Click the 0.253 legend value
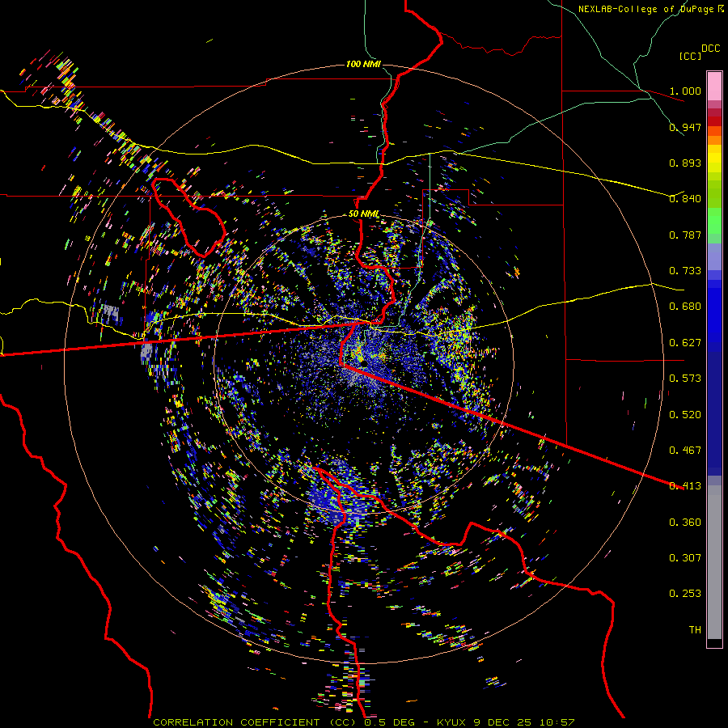728x728 pixels. [x=685, y=594]
